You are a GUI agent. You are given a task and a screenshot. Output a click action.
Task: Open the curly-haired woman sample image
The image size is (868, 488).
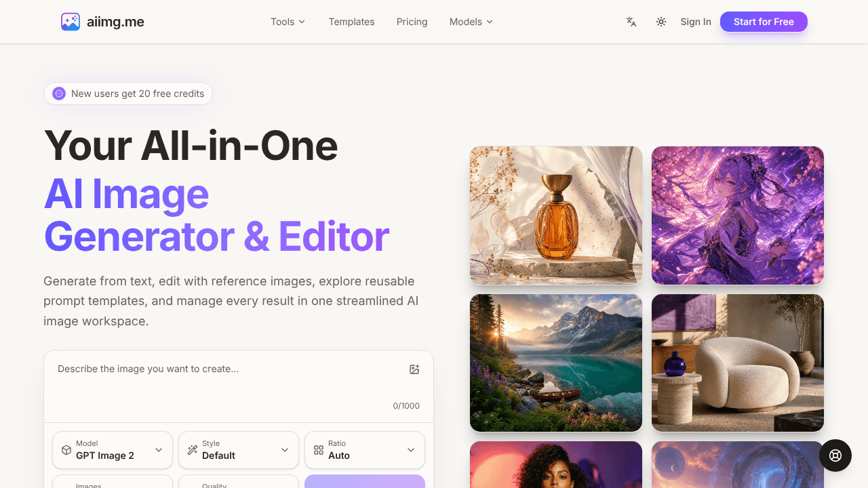point(556,465)
